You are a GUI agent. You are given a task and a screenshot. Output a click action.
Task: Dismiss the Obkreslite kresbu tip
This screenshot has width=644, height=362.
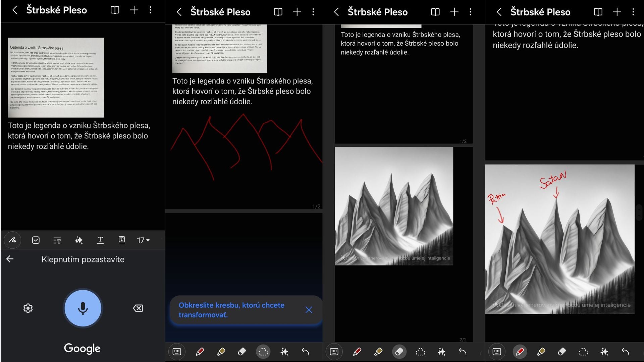[309, 310]
